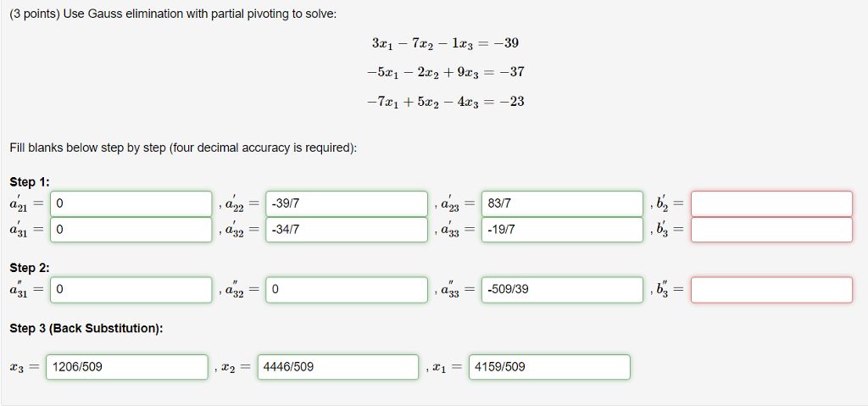Click the a''33 field with -509/39
This screenshot has height=406, width=868.
(x=563, y=290)
